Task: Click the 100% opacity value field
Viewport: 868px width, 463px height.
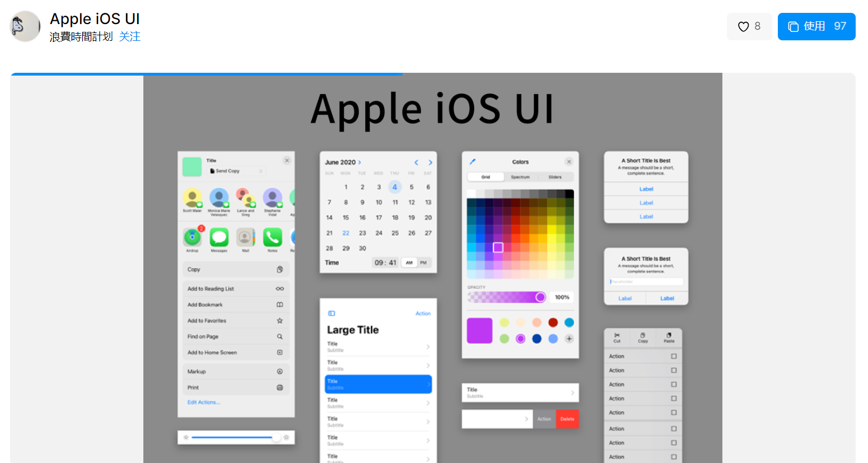Action: tap(562, 297)
